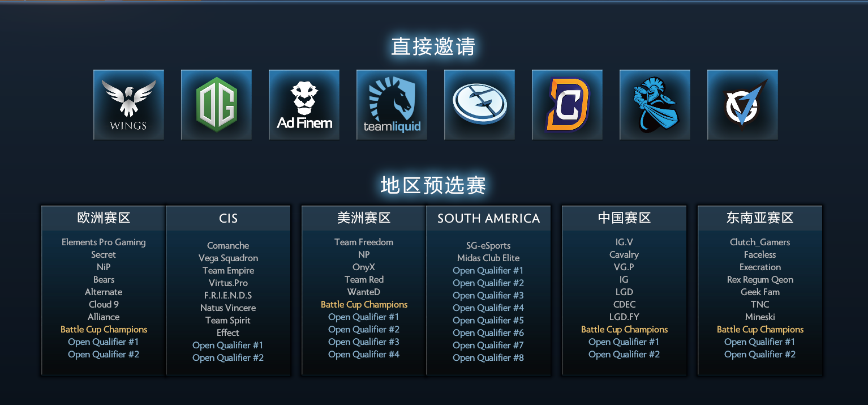Click Team Freedom in 美洲赛区 list
This screenshot has height=405, width=868.
tap(364, 242)
